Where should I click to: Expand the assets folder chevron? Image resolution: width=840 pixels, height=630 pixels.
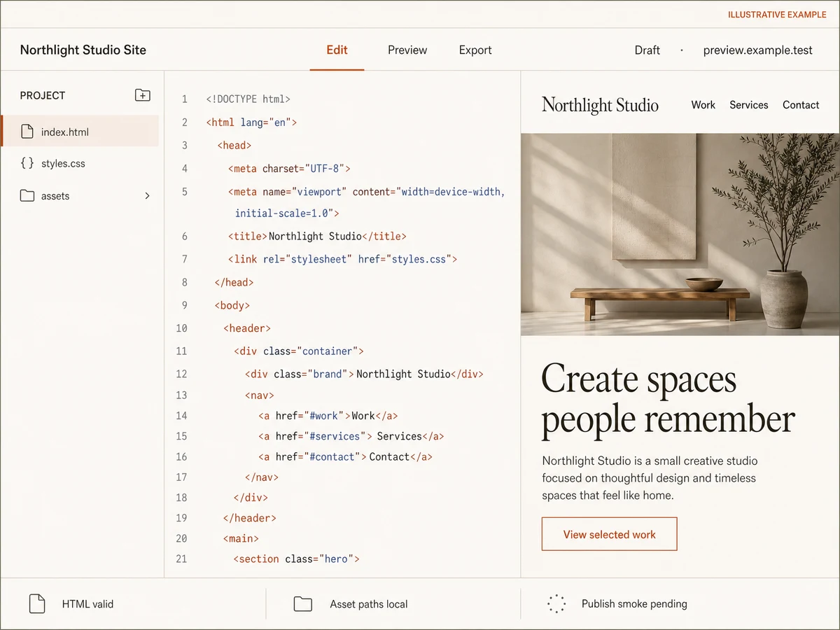[147, 196]
